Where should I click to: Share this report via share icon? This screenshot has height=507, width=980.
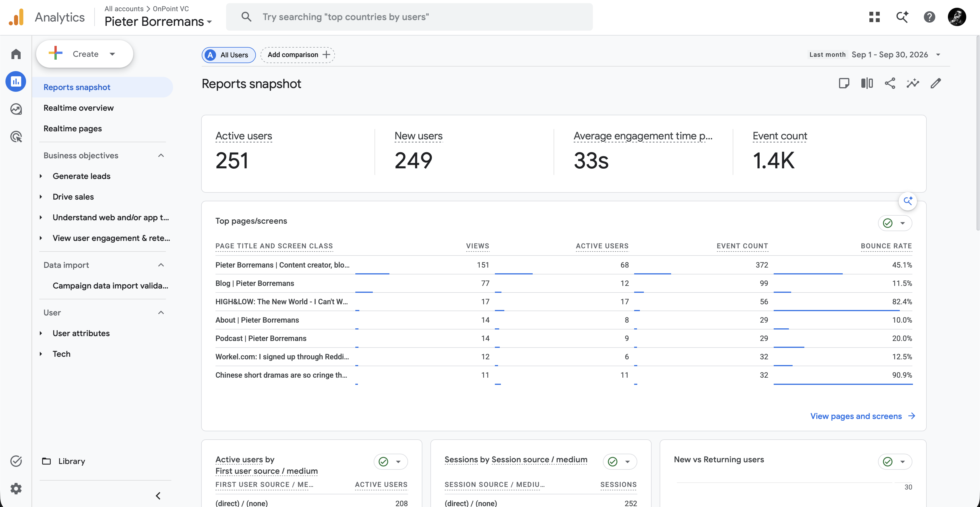pos(890,83)
